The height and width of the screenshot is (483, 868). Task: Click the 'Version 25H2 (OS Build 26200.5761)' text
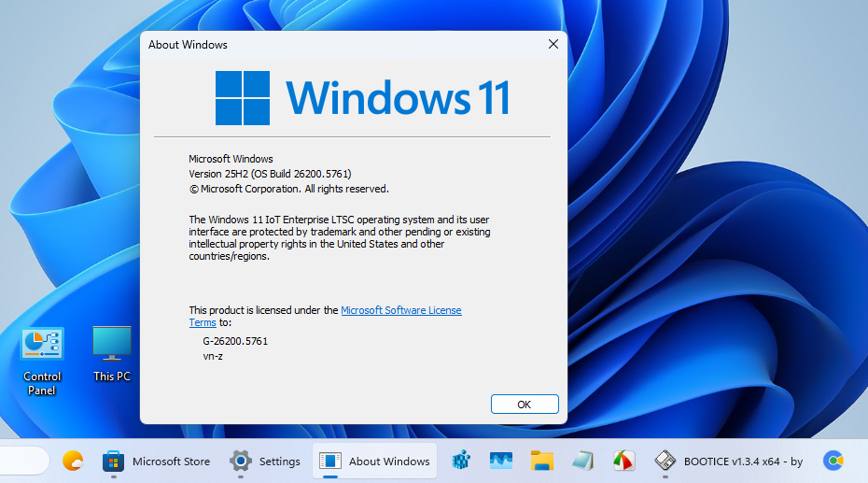(x=270, y=174)
